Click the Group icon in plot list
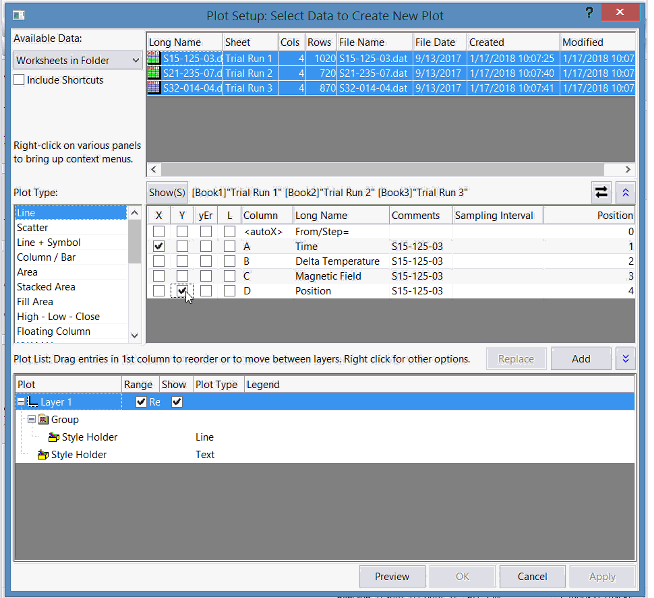 [x=43, y=420]
